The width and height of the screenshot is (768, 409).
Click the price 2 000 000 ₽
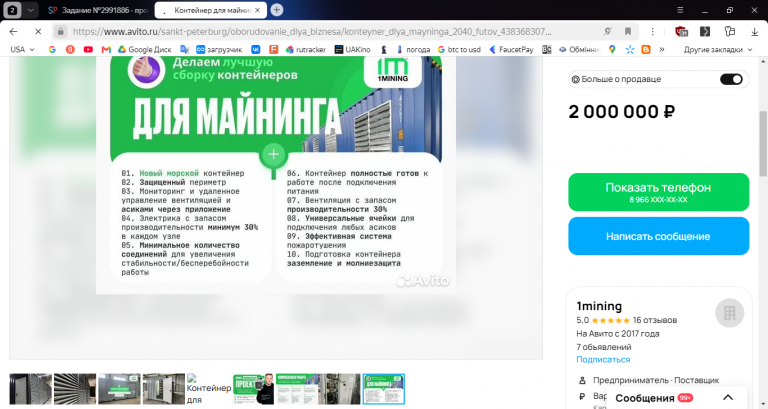tap(622, 112)
